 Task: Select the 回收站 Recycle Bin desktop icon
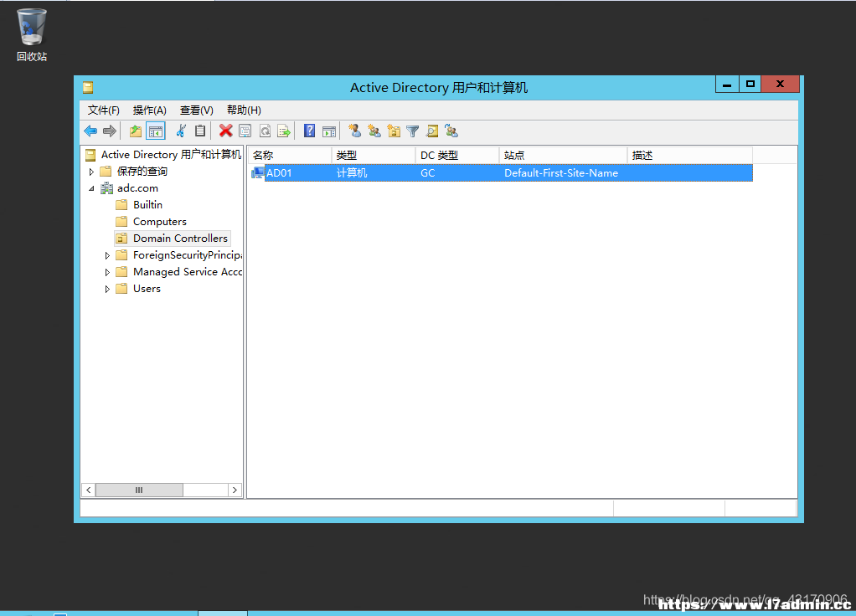(x=32, y=34)
